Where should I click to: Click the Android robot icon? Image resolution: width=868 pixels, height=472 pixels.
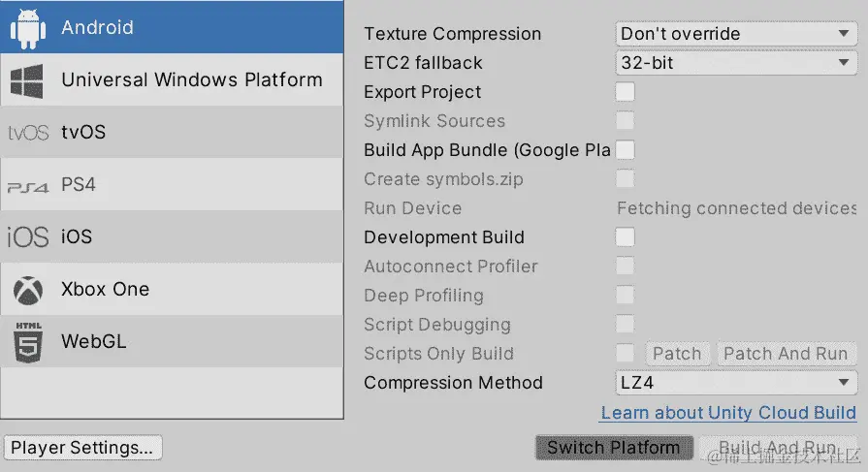(28, 29)
